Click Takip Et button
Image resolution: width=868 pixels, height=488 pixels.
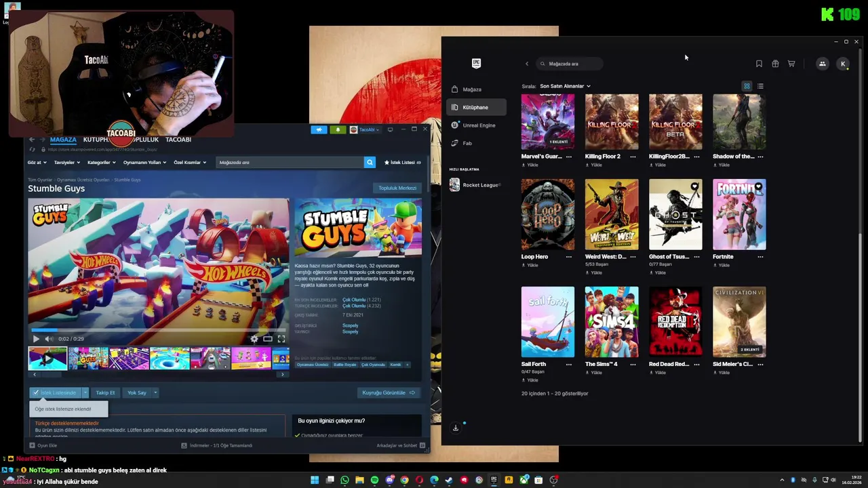click(x=105, y=392)
